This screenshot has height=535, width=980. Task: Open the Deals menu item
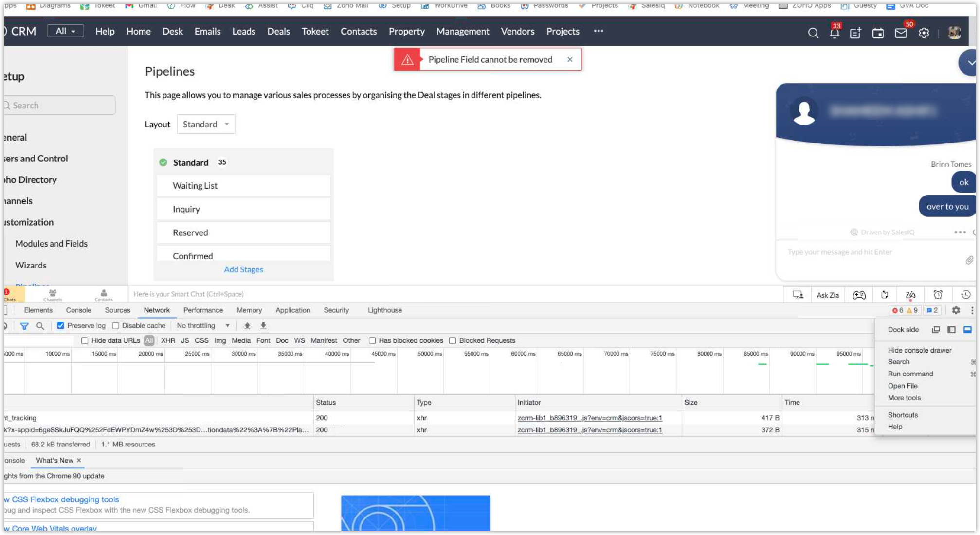tap(278, 31)
